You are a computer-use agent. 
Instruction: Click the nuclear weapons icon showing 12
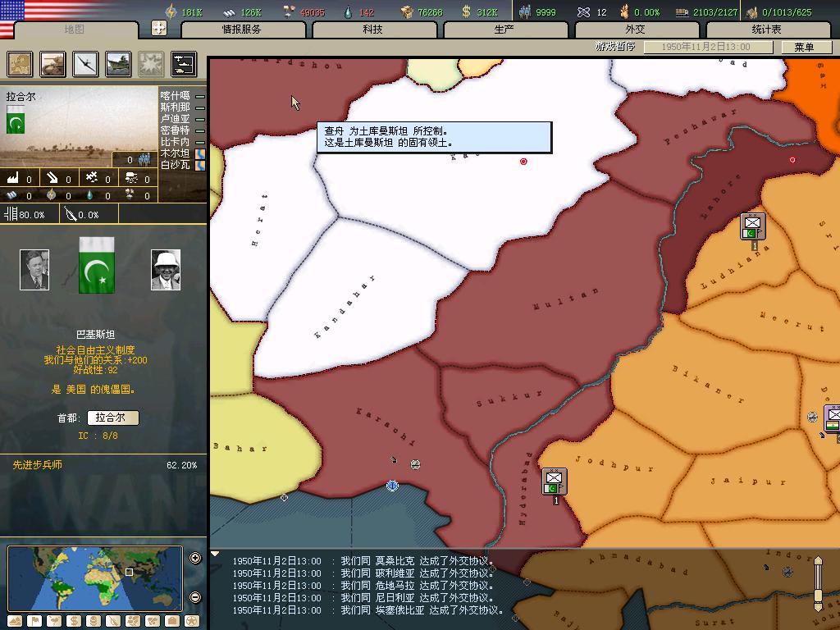coord(584,11)
